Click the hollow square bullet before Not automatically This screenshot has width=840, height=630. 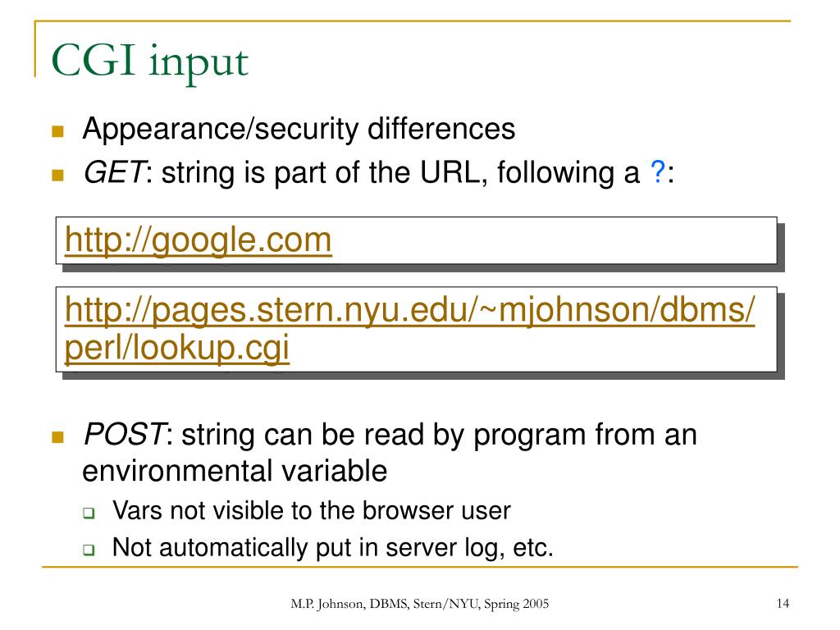(x=89, y=550)
